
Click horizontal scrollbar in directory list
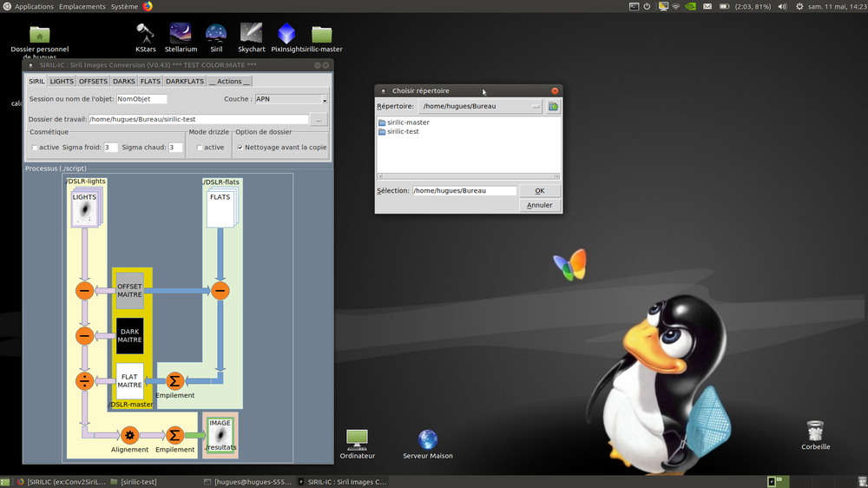pyautogui.click(x=469, y=176)
